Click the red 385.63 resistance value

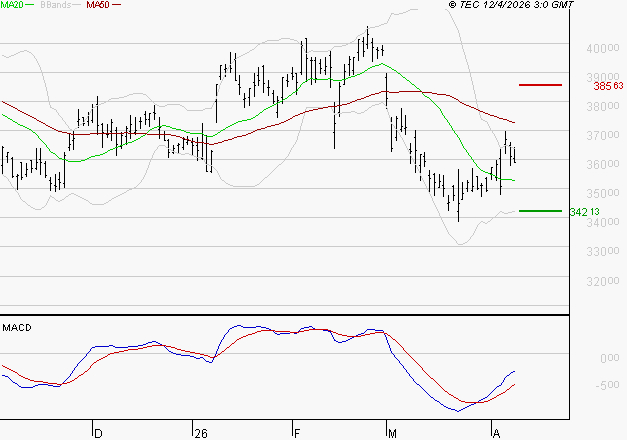(608, 86)
